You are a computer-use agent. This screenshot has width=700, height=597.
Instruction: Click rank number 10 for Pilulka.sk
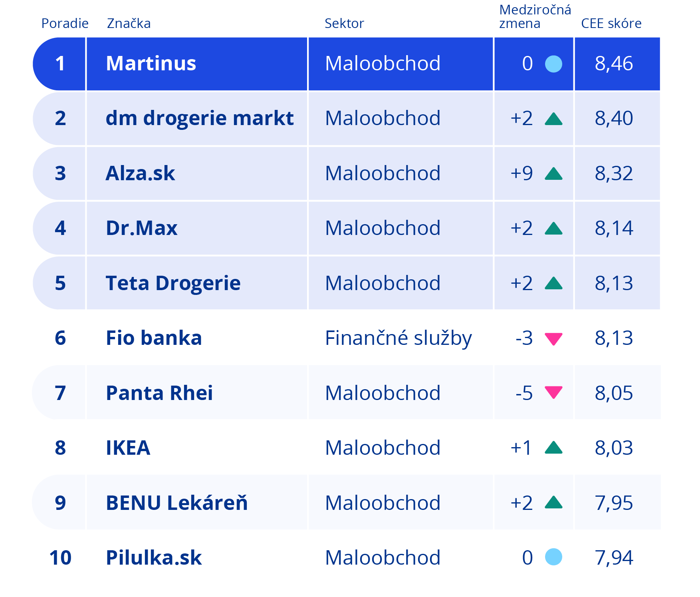60,557
